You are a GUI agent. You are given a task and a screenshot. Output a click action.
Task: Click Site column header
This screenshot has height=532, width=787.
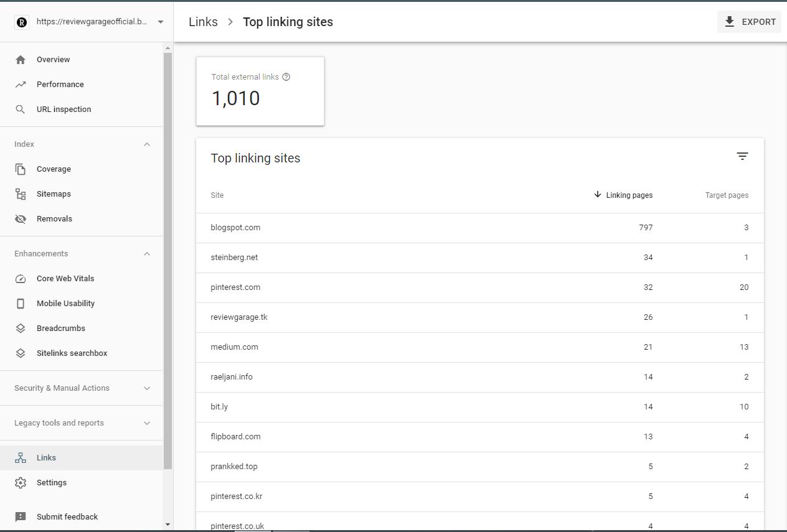point(217,195)
